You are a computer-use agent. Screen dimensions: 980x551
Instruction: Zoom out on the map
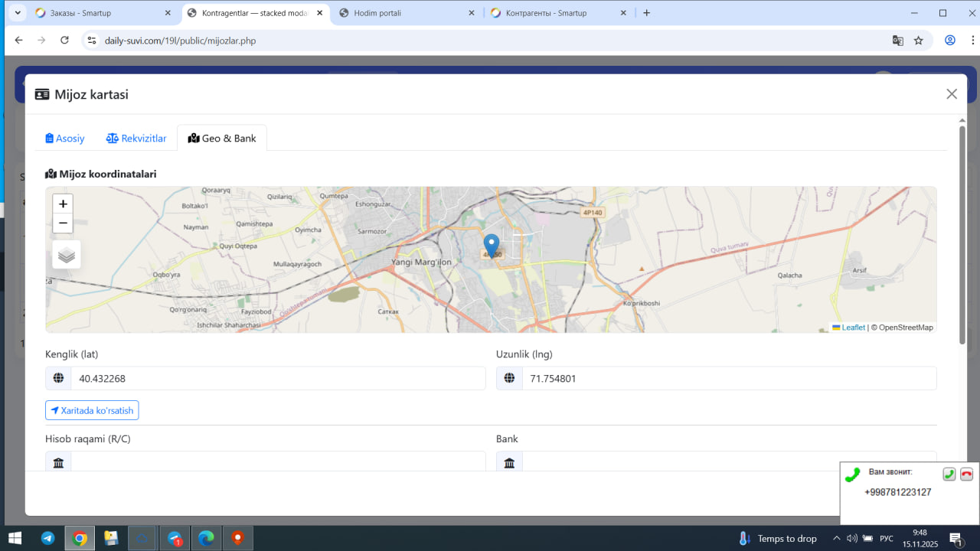[63, 223]
